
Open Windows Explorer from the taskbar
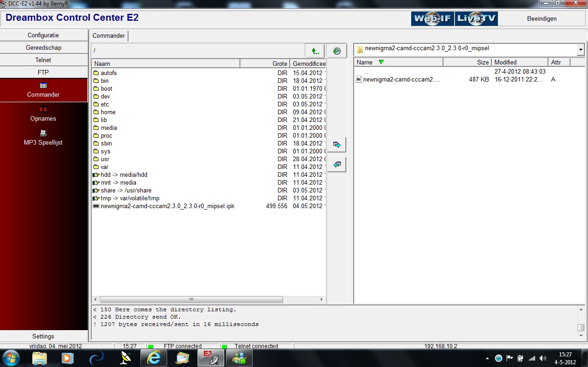[x=40, y=358]
